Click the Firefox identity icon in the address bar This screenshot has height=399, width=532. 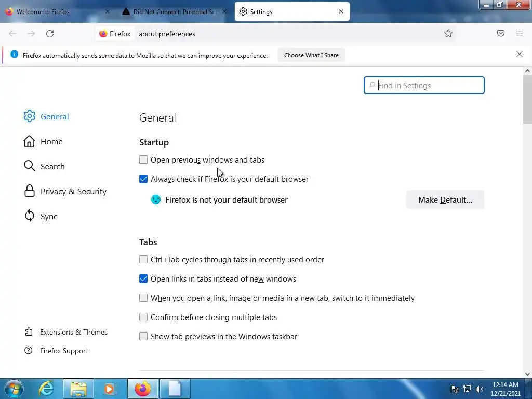click(x=103, y=34)
